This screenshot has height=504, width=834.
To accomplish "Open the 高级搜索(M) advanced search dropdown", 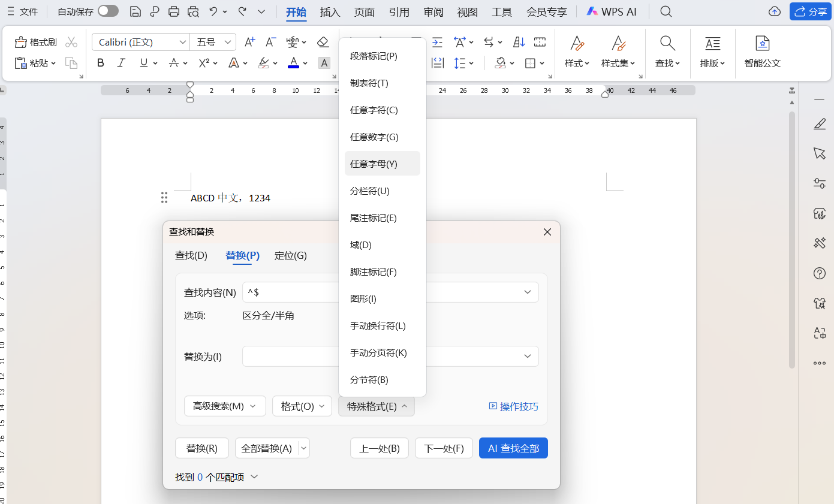I will [x=225, y=406].
